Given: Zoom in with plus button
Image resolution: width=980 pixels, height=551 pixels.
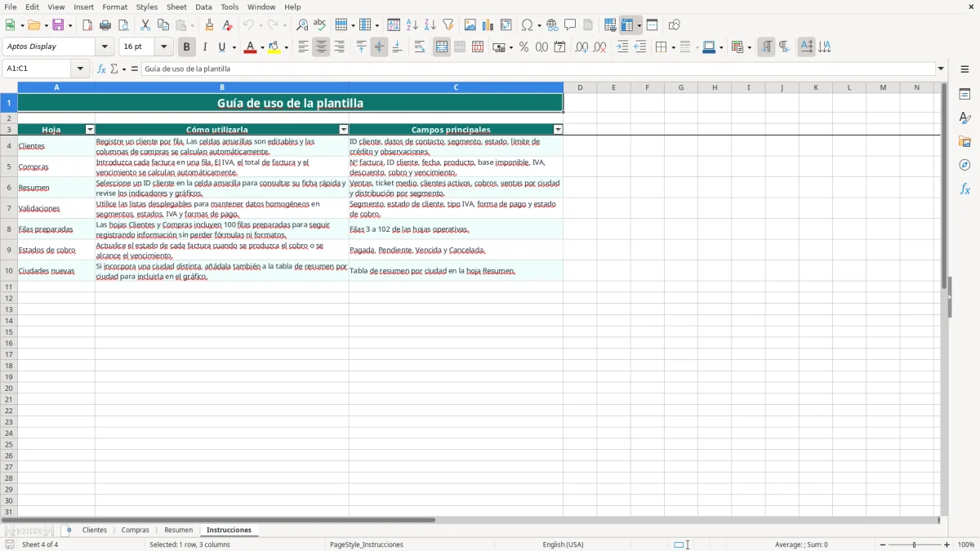Looking at the screenshot, I should (947, 544).
